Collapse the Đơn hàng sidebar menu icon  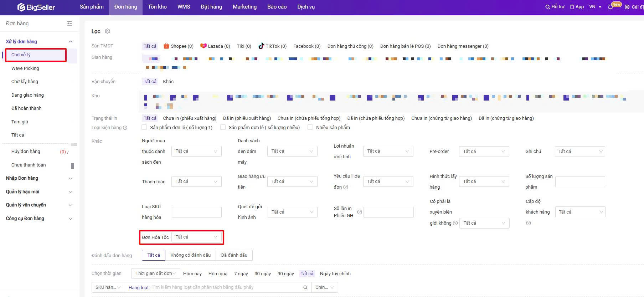click(69, 24)
